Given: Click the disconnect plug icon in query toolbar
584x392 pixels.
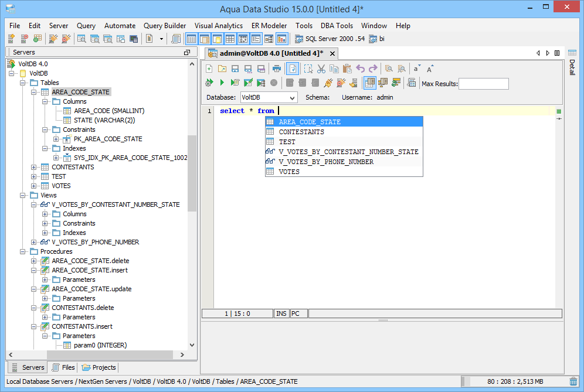Looking at the screenshot, I should (x=341, y=83).
